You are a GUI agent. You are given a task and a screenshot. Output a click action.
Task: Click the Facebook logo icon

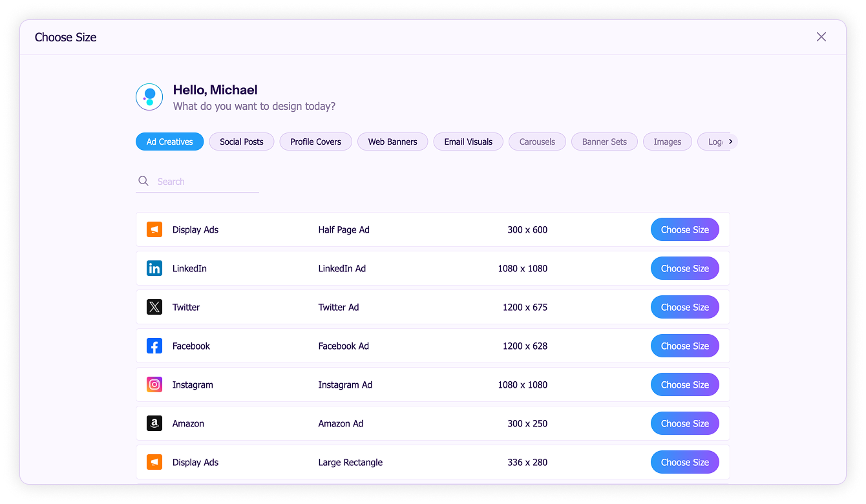pos(154,346)
